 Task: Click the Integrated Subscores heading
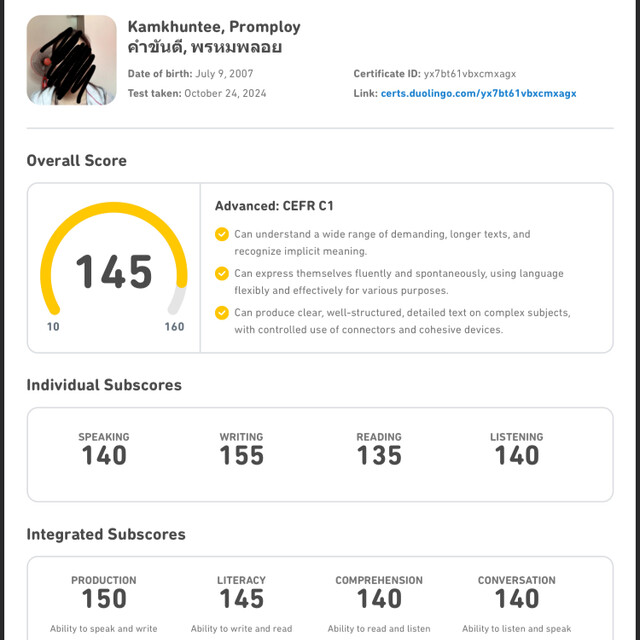click(x=106, y=534)
